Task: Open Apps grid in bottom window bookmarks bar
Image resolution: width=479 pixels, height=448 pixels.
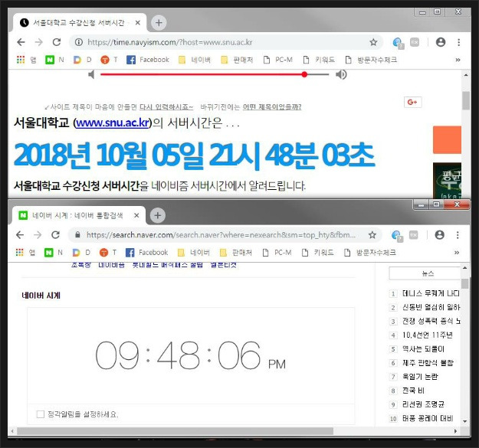Action: [x=20, y=253]
